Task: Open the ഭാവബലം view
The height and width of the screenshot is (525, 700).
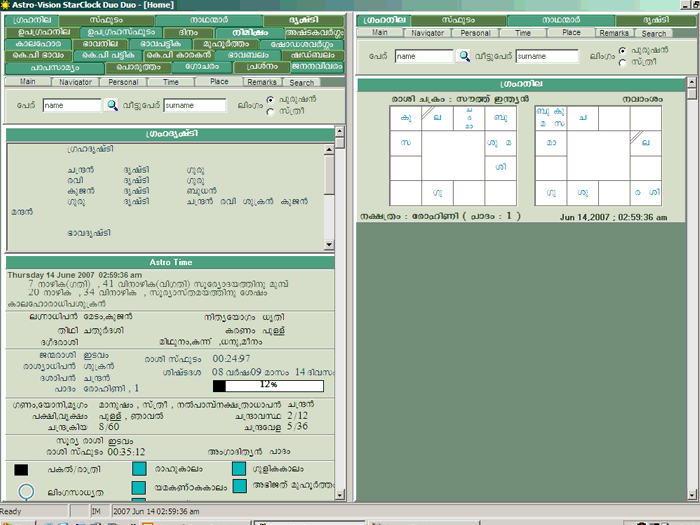Action: pos(248,55)
